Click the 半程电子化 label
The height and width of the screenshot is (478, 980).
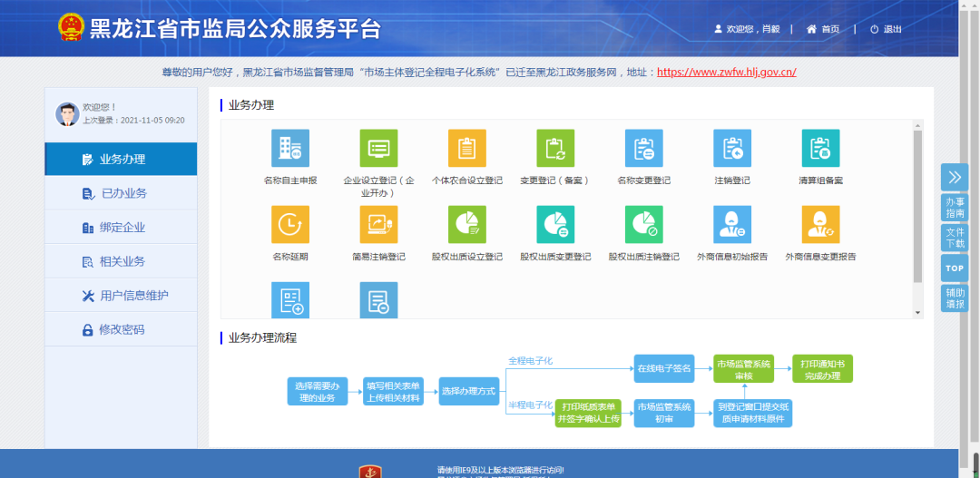pos(530,405)
